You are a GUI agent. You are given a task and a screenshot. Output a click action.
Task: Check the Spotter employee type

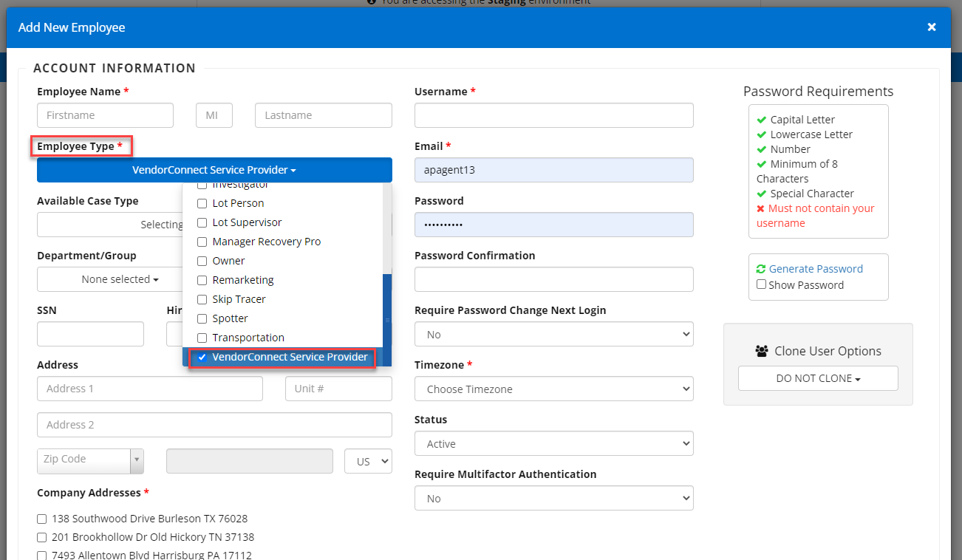[x=202, y=318]
